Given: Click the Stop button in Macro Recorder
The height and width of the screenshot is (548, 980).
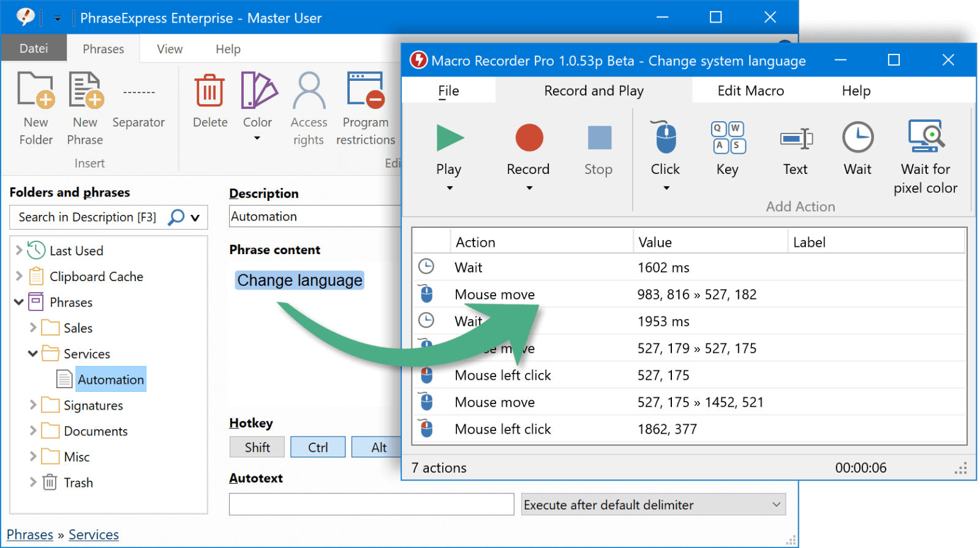Looking at the screenshot, I should click(x=599, y=137).
